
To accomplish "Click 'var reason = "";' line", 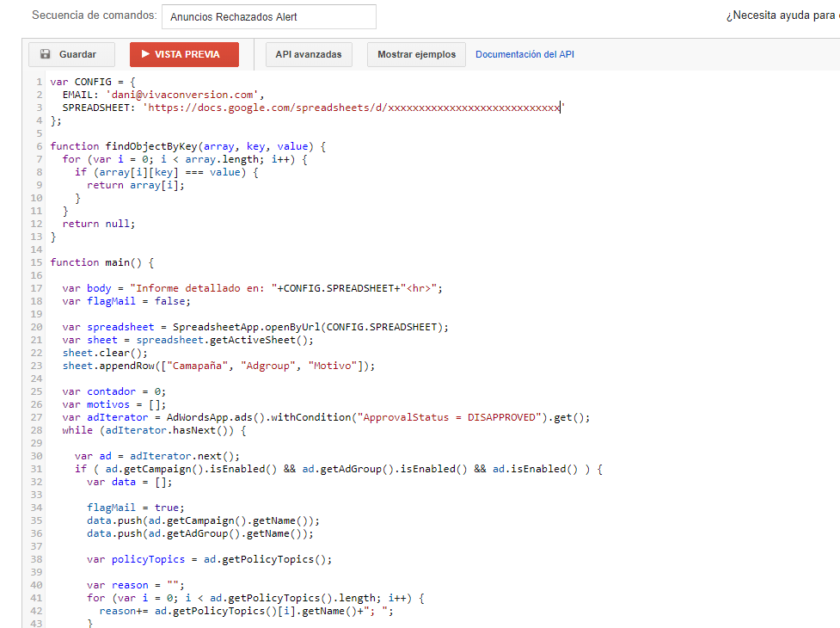I will 136,585.
